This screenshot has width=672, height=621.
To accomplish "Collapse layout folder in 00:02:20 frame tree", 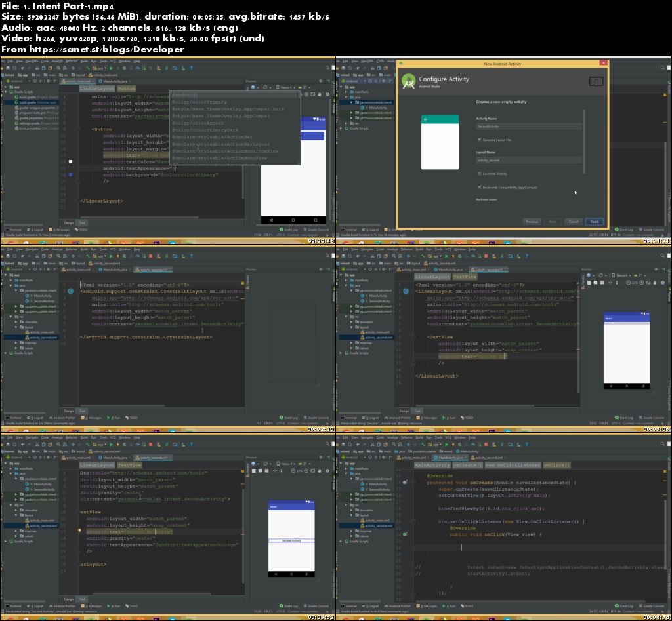I will (x=16, y=327).
